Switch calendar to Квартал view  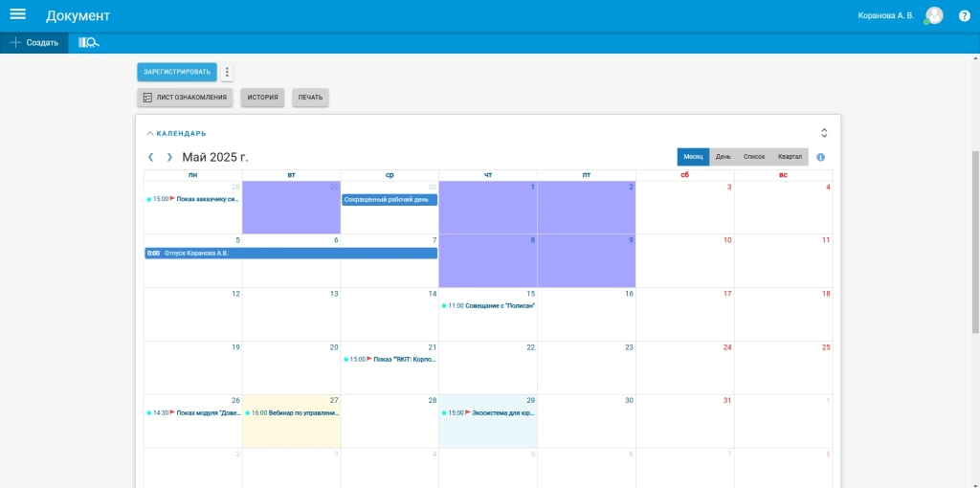[790, 157]
